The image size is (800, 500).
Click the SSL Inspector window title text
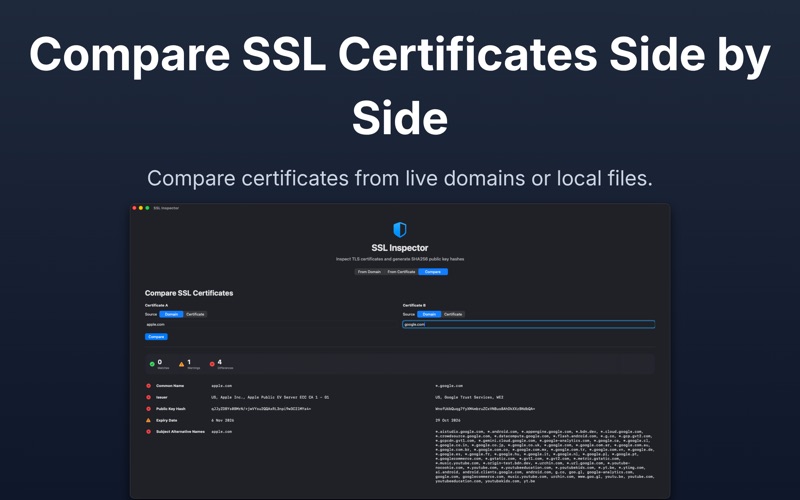(x=166, y=208)
